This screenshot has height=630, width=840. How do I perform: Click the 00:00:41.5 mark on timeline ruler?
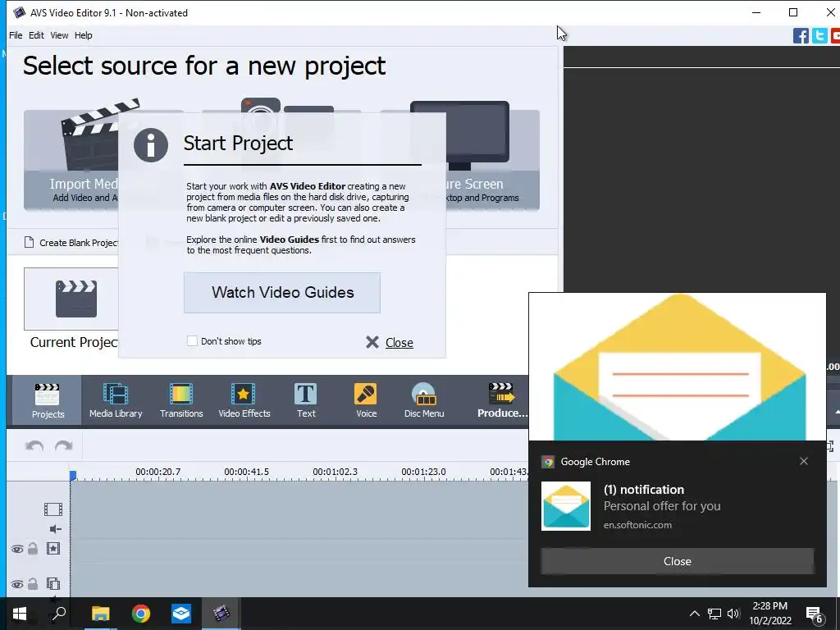(246, 472)
